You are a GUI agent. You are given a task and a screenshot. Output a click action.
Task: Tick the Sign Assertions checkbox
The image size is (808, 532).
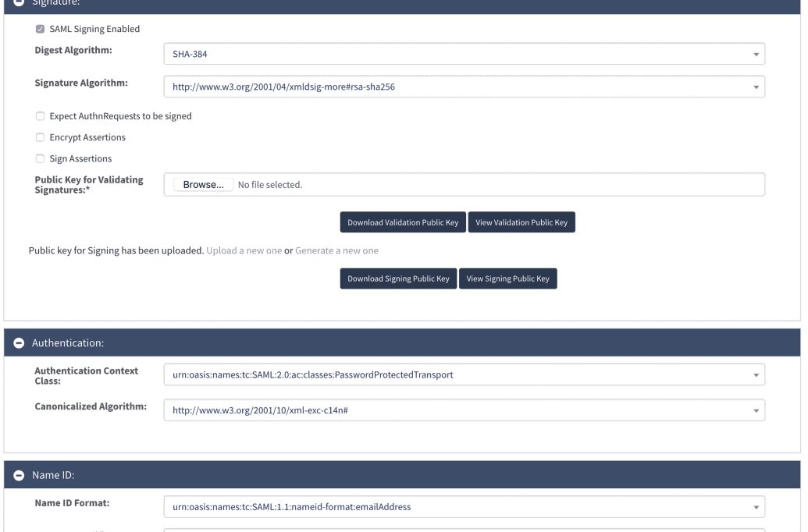[40, 159]
